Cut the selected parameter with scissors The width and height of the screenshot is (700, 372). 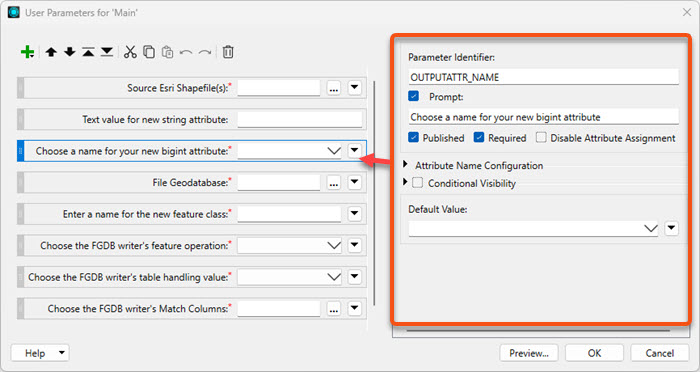click(130, 52)
